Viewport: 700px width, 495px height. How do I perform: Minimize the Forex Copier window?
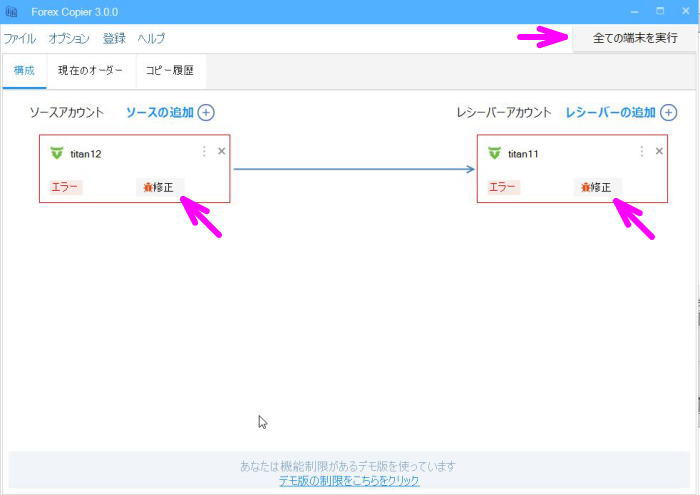point(634,12)
